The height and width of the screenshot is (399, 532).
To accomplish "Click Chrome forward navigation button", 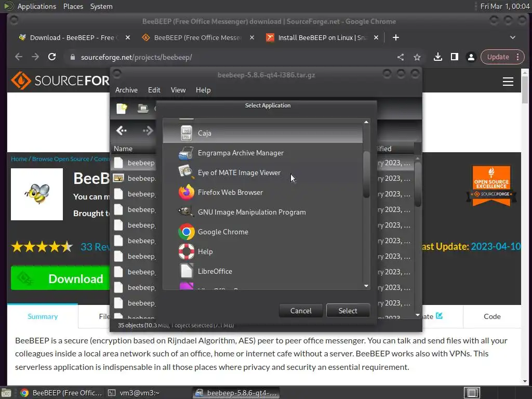I will (x=35, y=57).
